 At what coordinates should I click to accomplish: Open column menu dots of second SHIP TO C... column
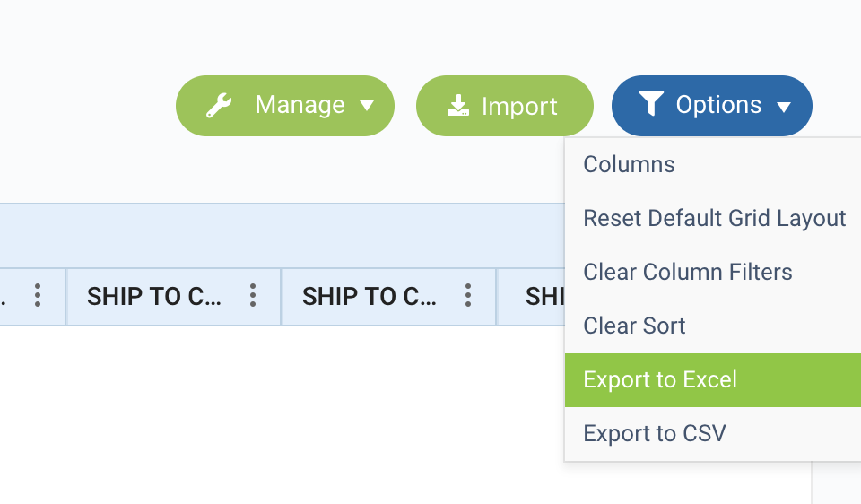tap(468, 295)
